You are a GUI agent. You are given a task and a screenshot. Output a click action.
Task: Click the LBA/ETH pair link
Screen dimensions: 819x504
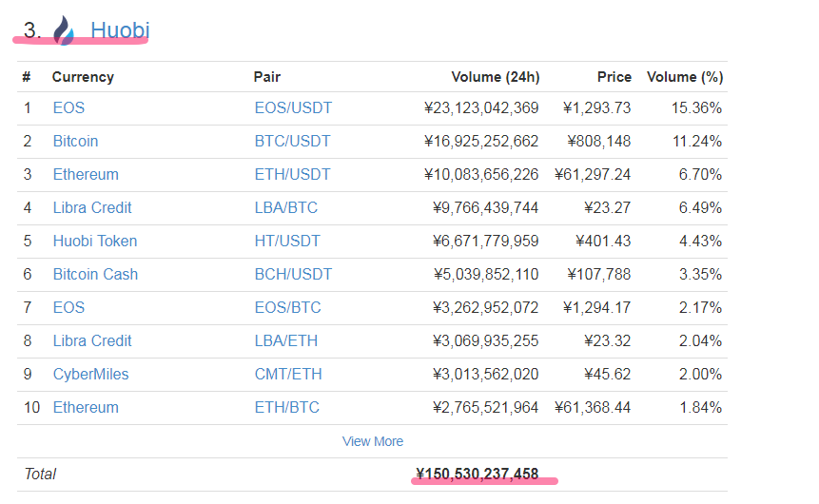pyautogui.click(x=286, y=341)
